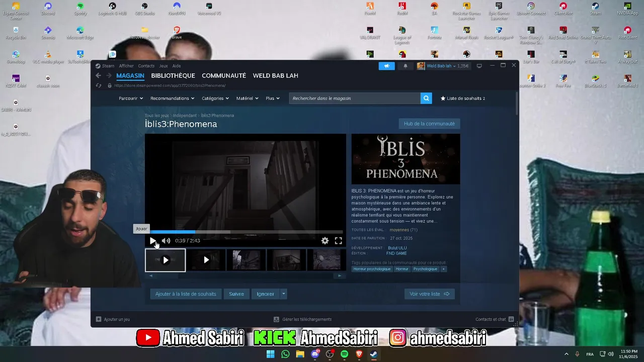This screenshot has width=644, height=362.
Task: Expand the Recommandations dropdown
Action: pyautogui.click(x=172, y=99)
